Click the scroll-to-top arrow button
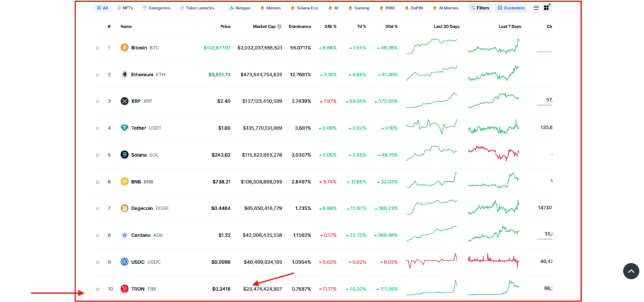 631,271
